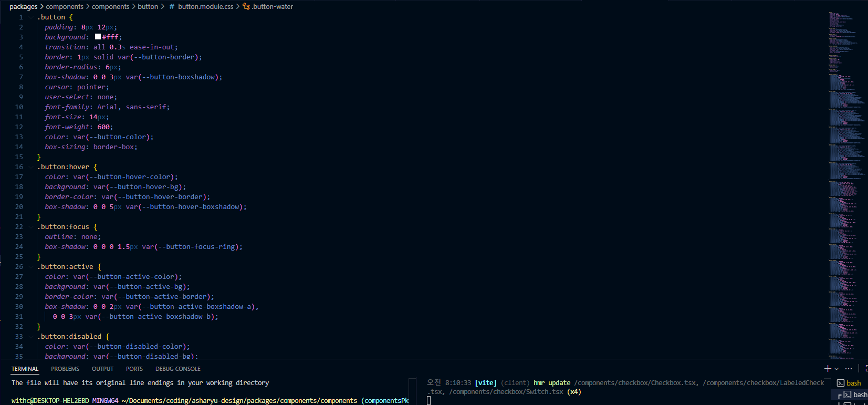Open the terminal panel more actions ellipsis
The height and width of the screenshot is (405, 868).
click(x=849, y=369)
